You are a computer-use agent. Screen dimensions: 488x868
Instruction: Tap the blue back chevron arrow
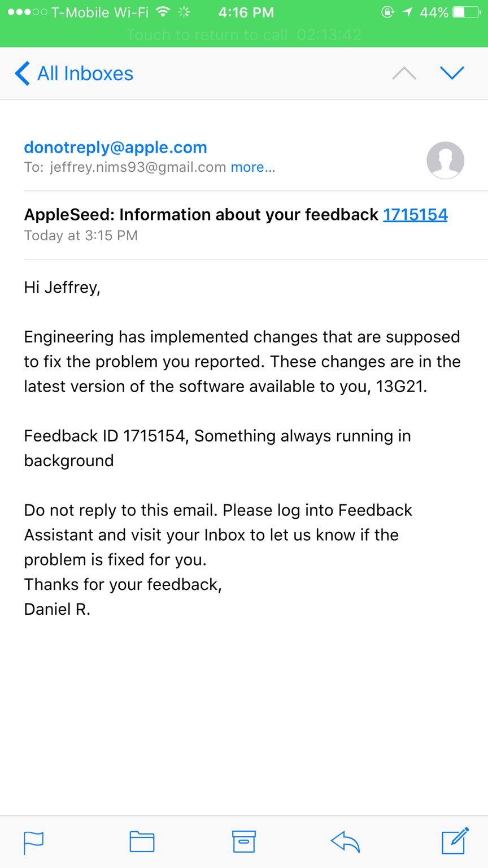point(22,73)
